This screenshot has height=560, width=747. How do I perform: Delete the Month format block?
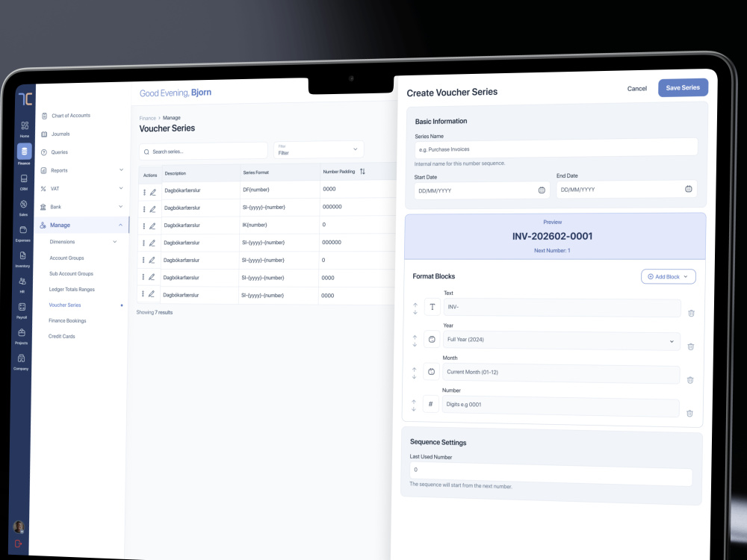(x=689, y=379)
